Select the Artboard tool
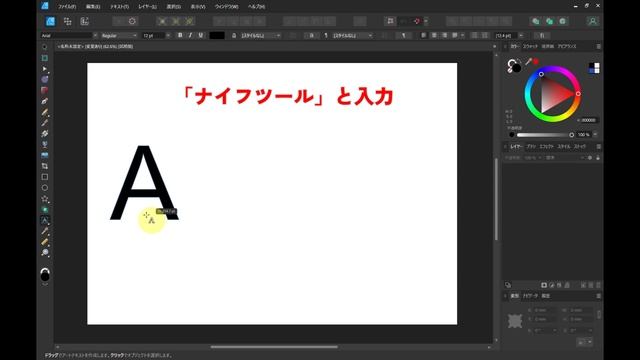Screen dimensions: 640x360 coord(44,58)
